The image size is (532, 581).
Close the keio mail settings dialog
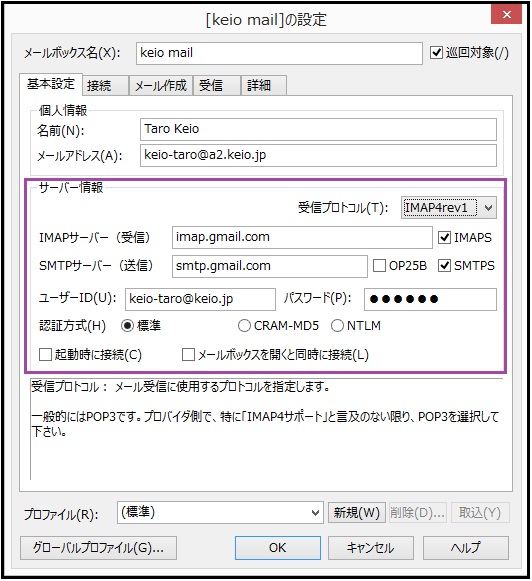(506, 14)
